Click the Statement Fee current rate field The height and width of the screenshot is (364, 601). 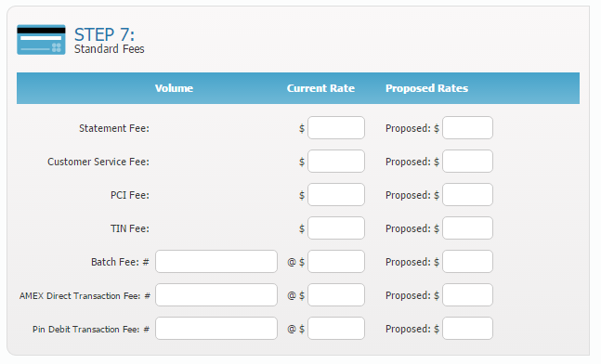(x=336, y=128)
